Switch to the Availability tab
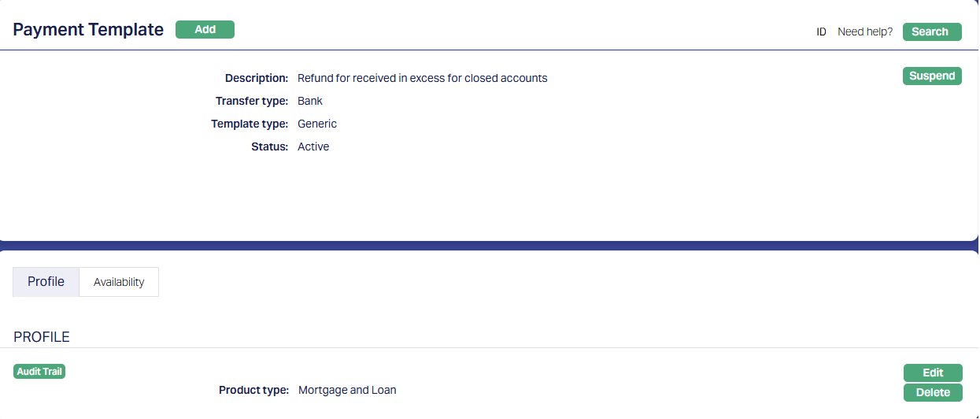This screenshot has height=419, width=980. [119, 282]
